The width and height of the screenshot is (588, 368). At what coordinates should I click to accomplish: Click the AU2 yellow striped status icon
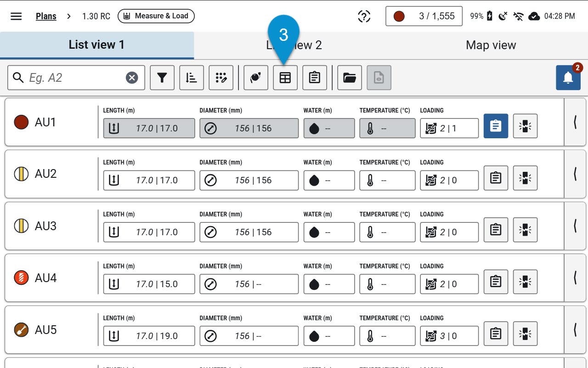[22, 174]
